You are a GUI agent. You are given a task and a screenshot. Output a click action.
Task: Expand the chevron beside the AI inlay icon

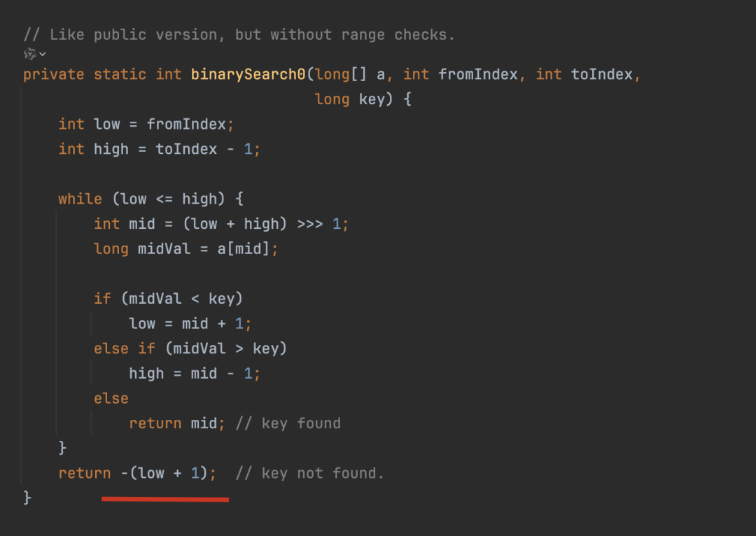pyautogui.click(x=43, y=54)
